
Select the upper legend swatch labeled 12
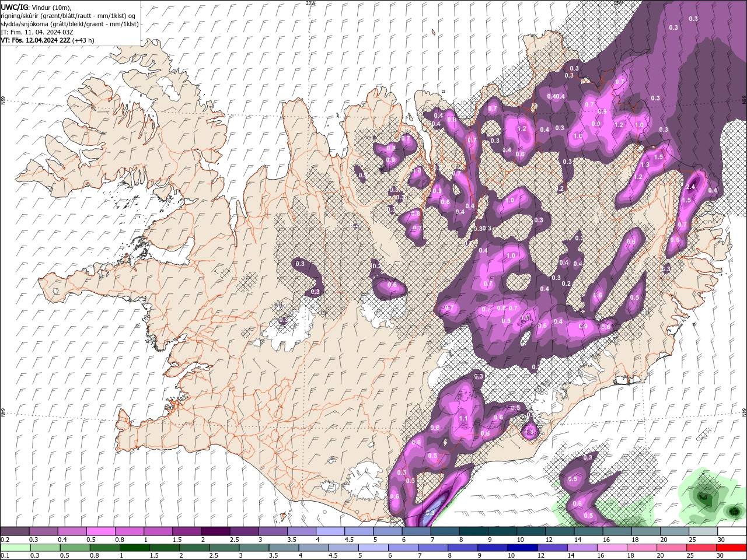point(558,531)
